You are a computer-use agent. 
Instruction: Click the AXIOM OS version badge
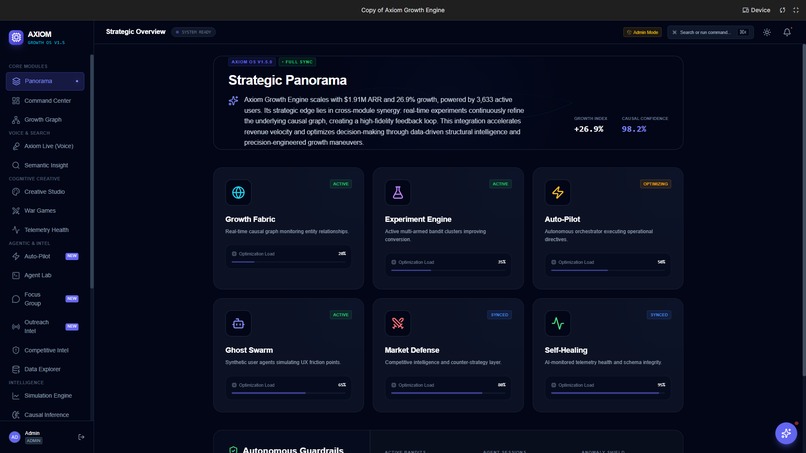[252, 62]
